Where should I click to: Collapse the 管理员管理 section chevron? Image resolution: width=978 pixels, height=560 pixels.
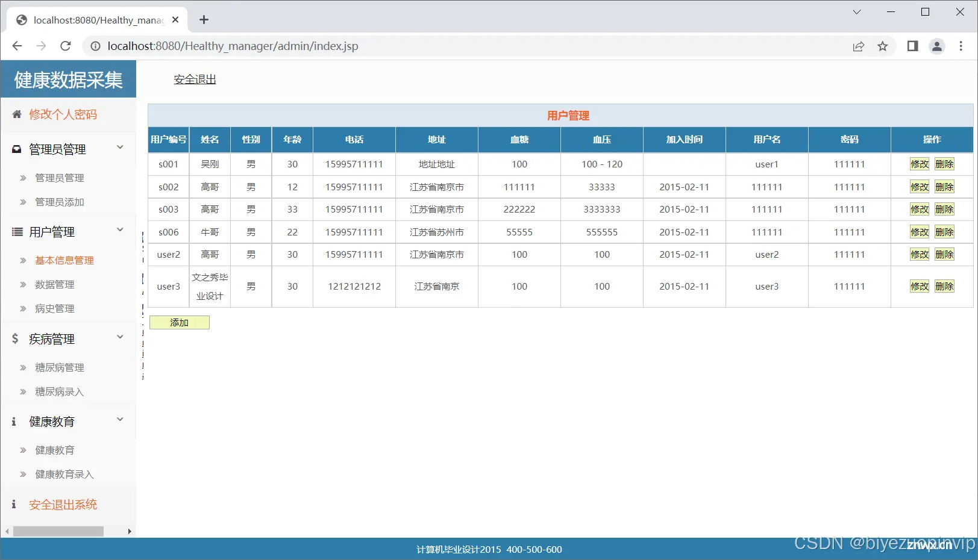pyautogui.click(x=120, y=148)
